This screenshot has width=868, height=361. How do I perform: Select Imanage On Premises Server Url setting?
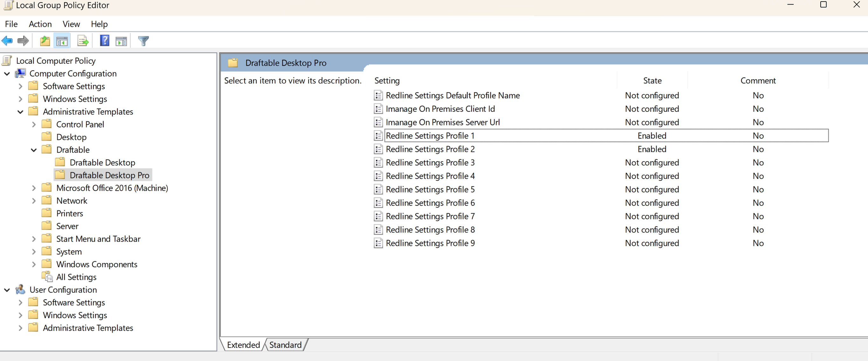(x=442, y=122)
